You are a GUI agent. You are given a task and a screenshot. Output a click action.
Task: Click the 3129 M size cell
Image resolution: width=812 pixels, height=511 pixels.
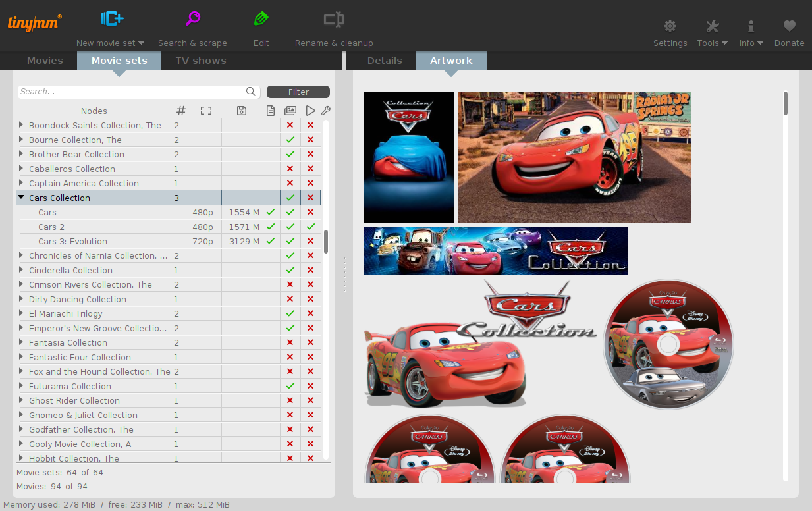click(242, 241)
